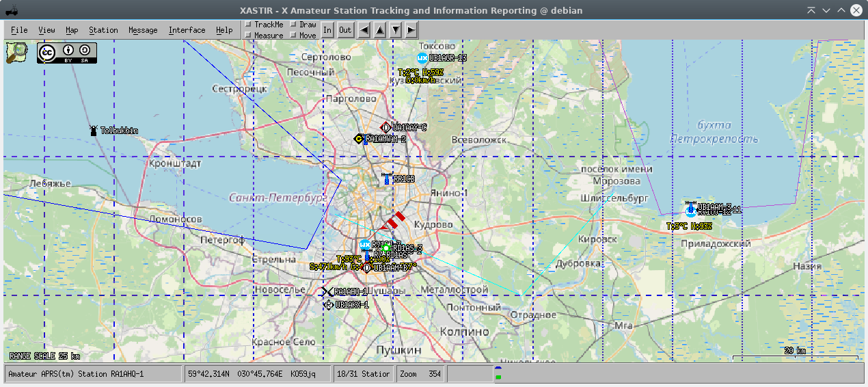
Task: Click the Кронштадт city label
Action: 175,164
